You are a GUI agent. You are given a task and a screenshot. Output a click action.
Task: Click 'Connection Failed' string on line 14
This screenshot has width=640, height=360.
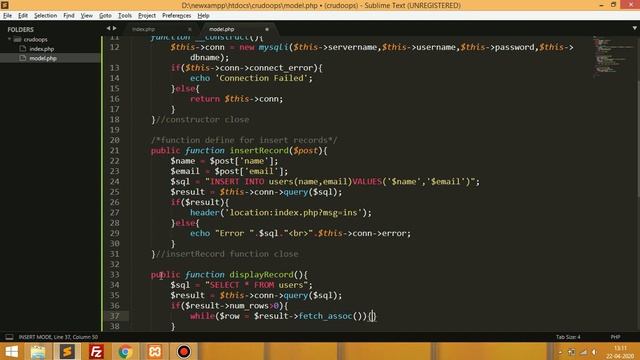click(x=261, y=78)
